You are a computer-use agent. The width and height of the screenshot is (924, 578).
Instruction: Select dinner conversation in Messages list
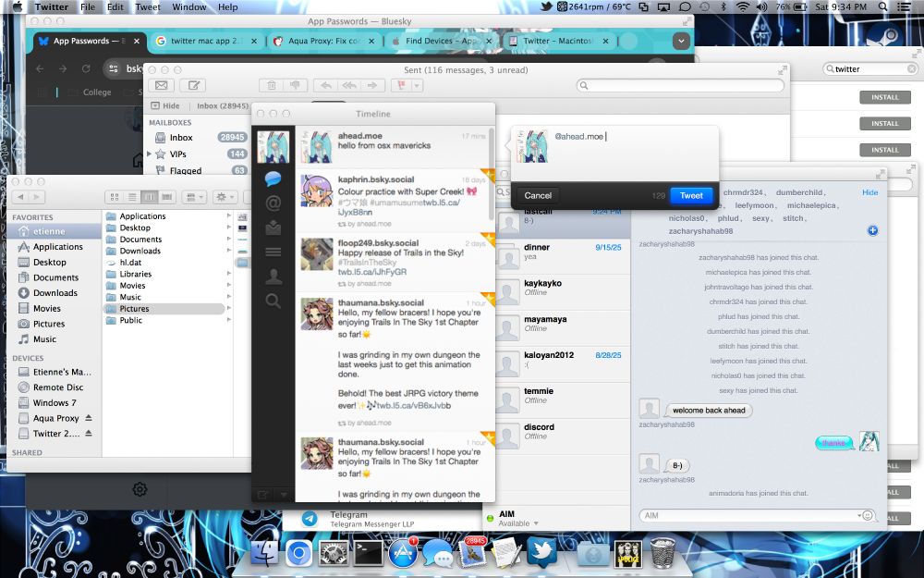tap(563, 257)
